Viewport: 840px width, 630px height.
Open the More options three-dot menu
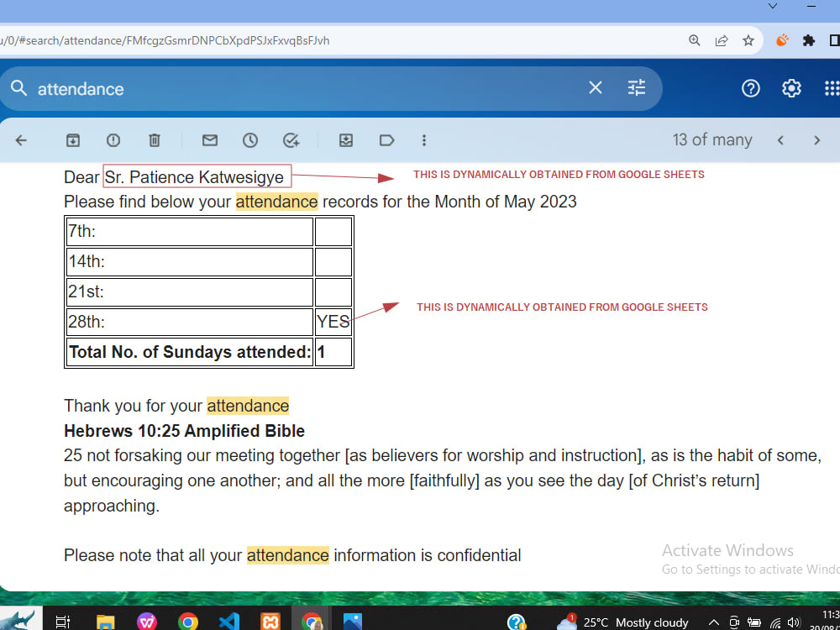point(423,140)
